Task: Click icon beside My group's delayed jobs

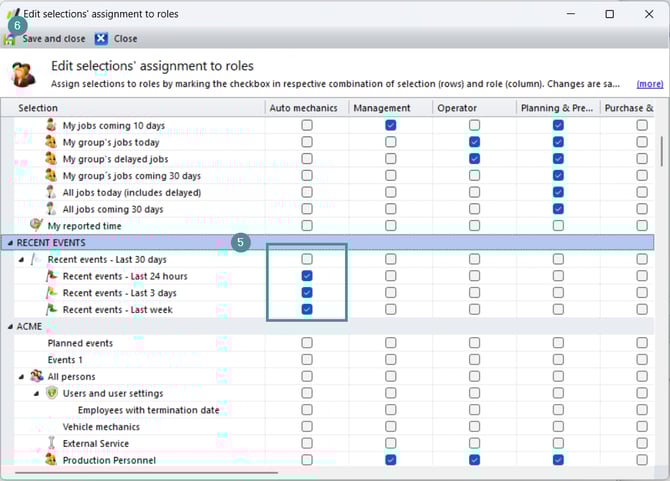Action: (x=51, y=158)
